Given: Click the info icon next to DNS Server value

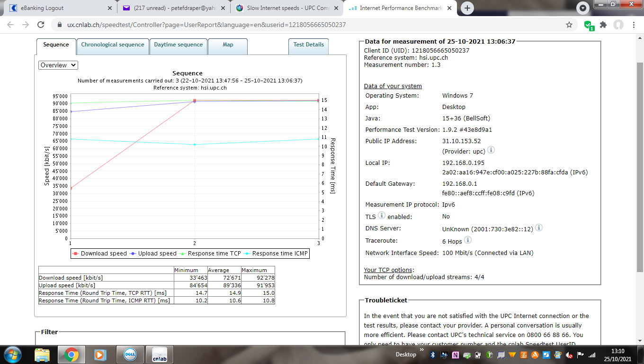Looking at the screenshot, I should [x=538, y=228].
